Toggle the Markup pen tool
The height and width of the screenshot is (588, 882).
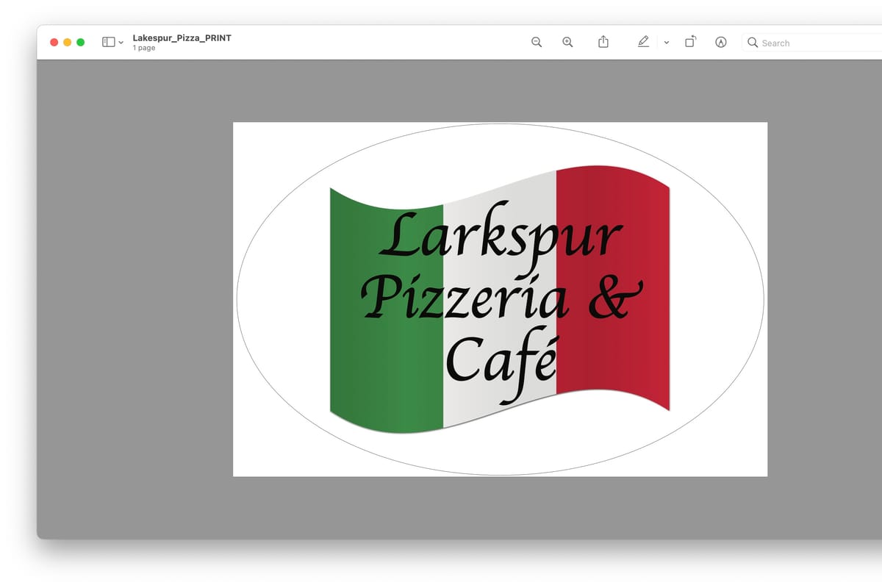[644, 42]
